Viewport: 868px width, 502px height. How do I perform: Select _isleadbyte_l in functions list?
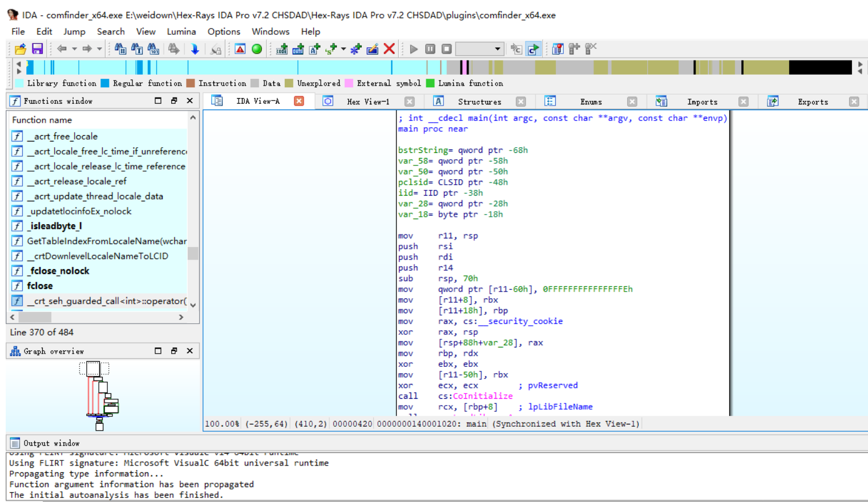click(99, 226)
